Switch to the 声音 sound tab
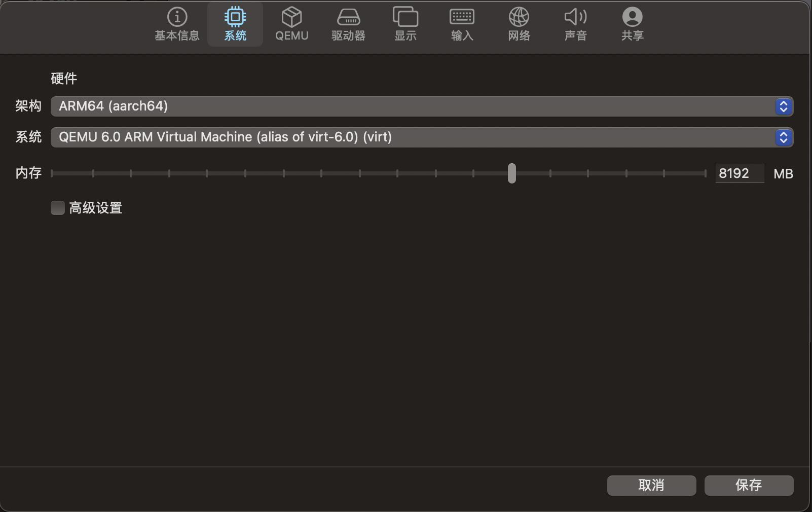This screenshot has height=512, width=812. [576, 24]
